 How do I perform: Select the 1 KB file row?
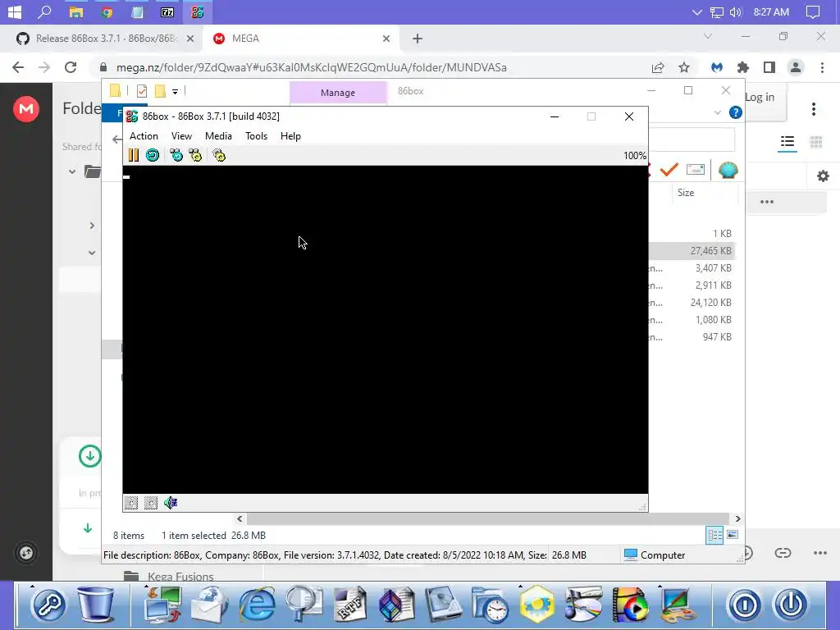tap(692, 234)
